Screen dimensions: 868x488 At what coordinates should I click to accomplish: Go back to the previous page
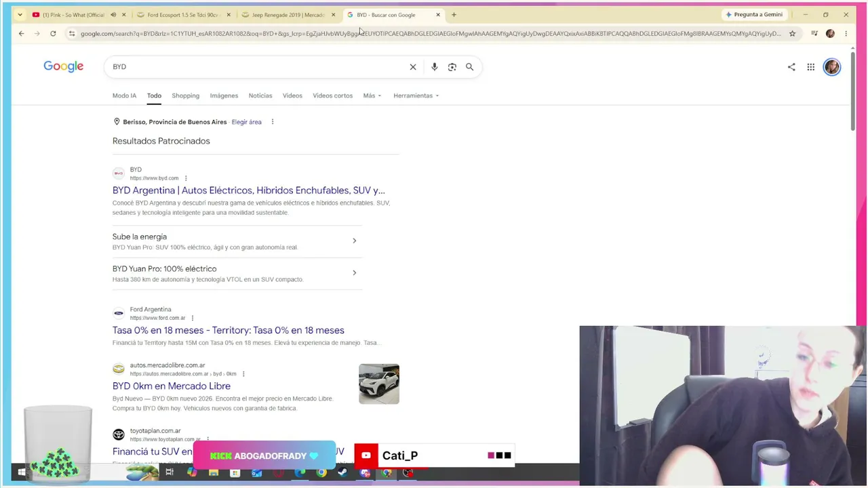click(21, 33)
